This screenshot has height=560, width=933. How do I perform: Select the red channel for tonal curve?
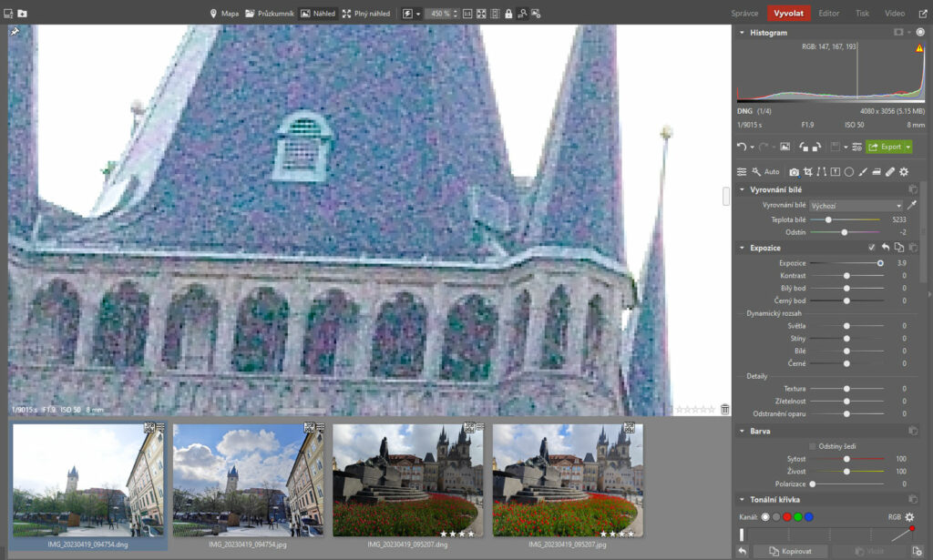787,517
